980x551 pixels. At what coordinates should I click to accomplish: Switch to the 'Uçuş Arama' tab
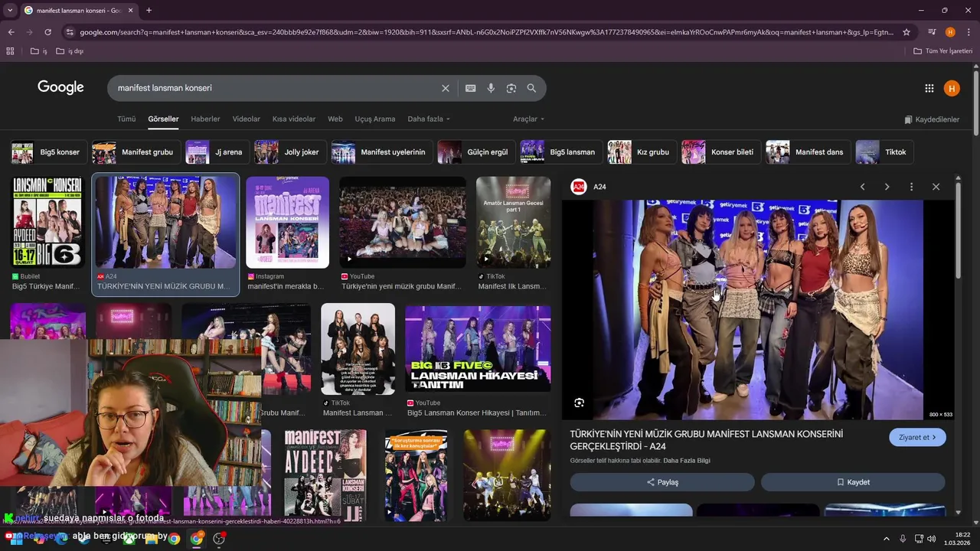pos(375,119)
